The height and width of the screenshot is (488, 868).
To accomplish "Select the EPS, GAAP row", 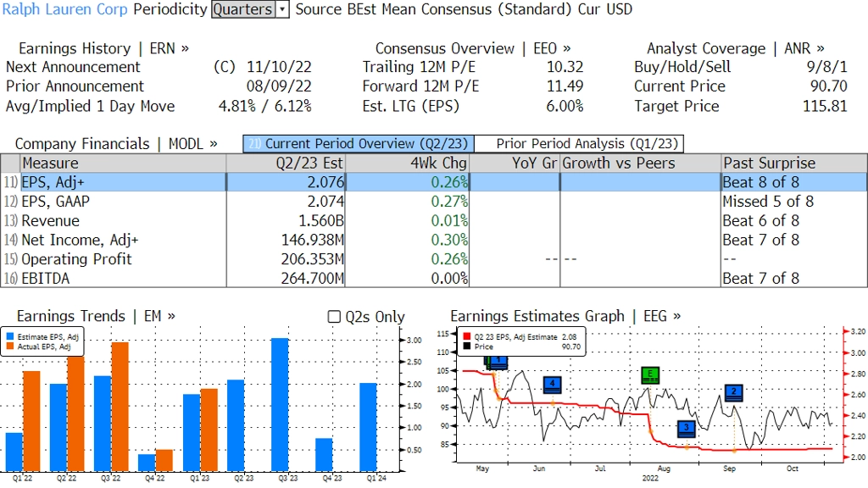I will tap(434, 202).
